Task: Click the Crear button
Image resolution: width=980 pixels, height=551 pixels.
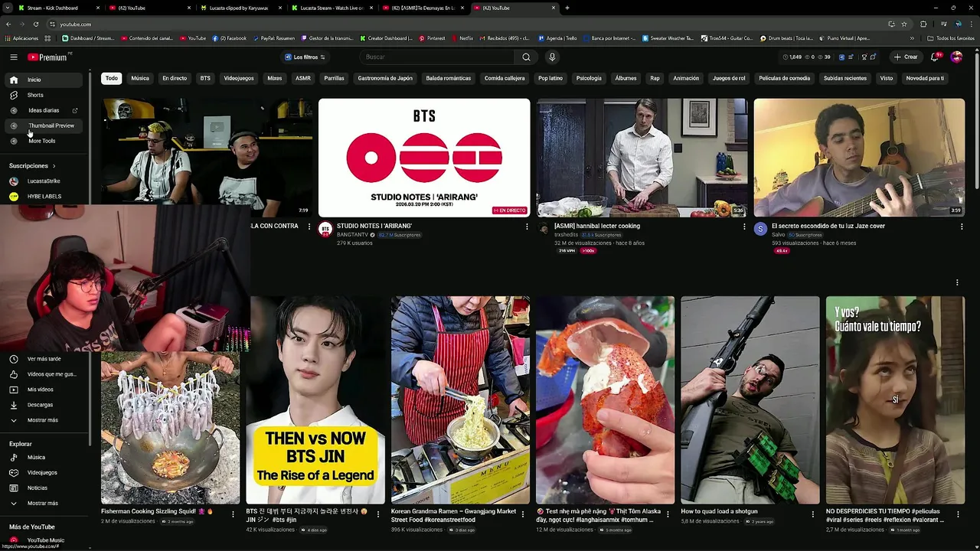Action: pos(905,57)
